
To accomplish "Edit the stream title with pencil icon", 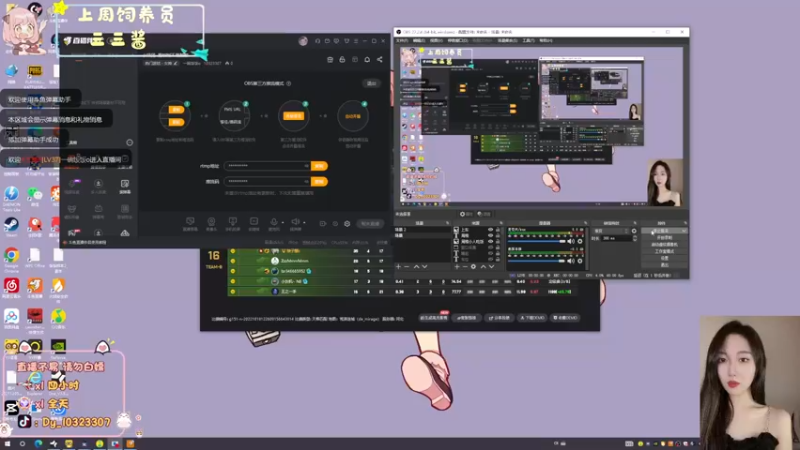I will coord(176,63).
